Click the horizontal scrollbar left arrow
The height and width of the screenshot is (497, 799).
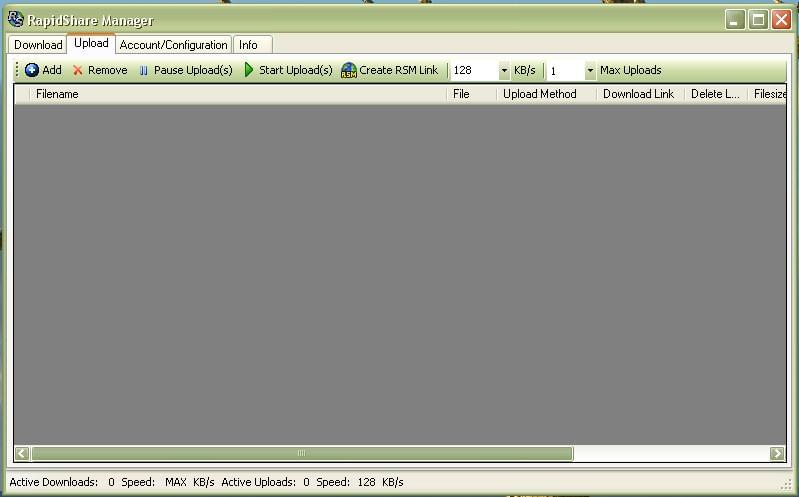pyautogui.click(x=22, y=453)
